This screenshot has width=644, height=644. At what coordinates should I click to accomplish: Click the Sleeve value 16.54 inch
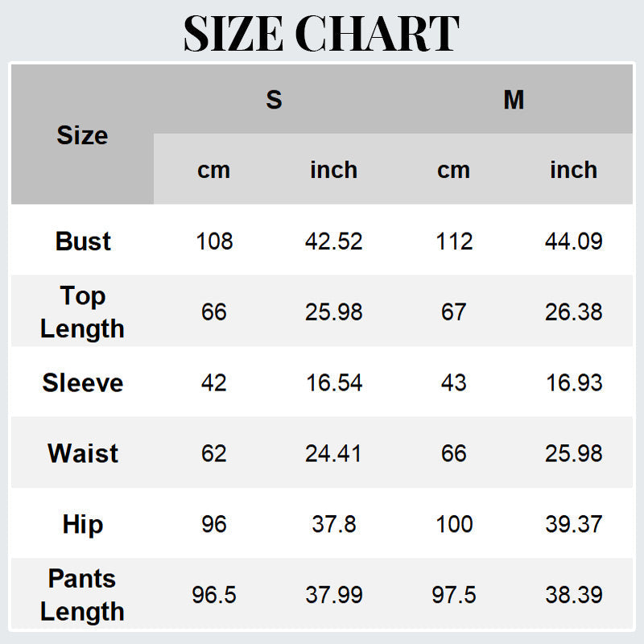pyautogui.click(x=333, y=382)
